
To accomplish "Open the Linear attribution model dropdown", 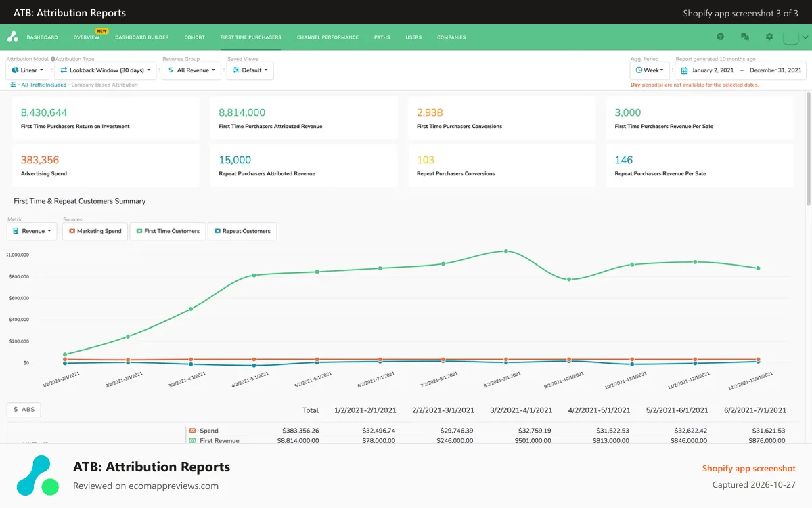I will click(28, 70).
